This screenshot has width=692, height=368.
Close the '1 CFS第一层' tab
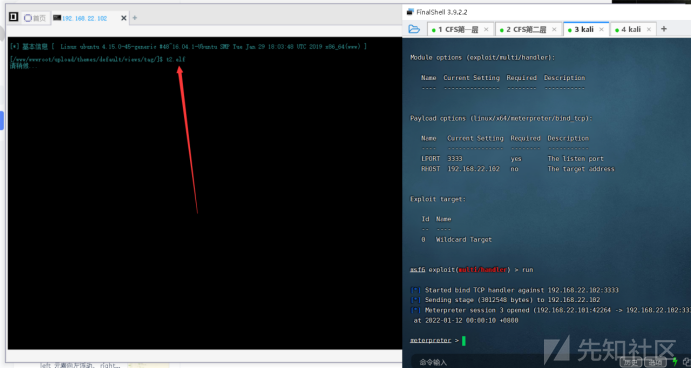pyautogui.click(x=486, y=30)
